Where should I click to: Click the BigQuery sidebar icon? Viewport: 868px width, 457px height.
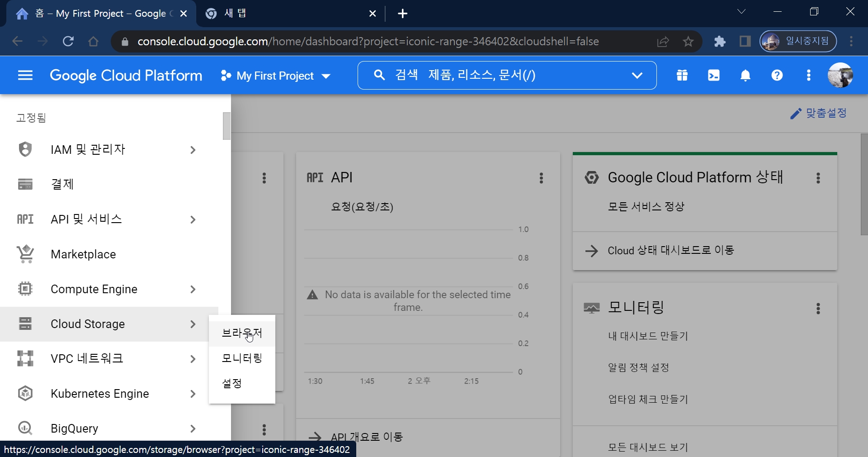[25, 428]
